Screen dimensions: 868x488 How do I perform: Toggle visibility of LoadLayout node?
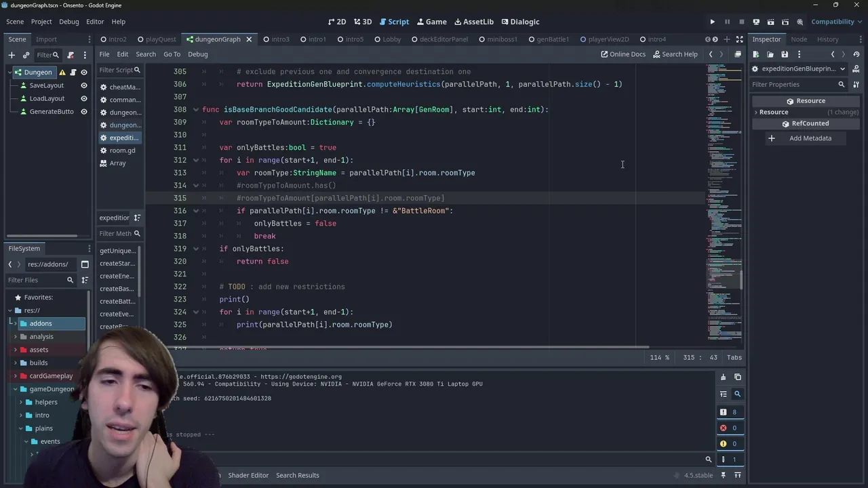pyautogui.click(x=84, y=98)
